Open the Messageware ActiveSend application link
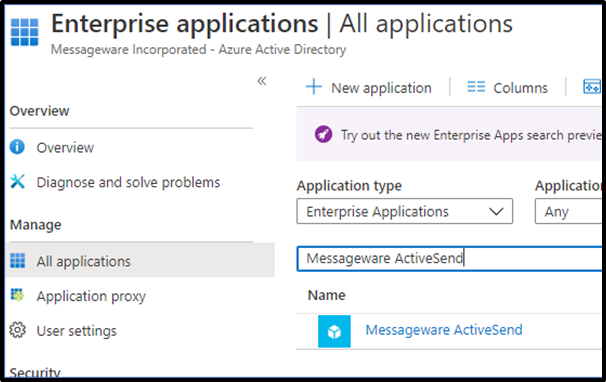The width and height of the screenshot is (606, 382). (x=444, y=330)
